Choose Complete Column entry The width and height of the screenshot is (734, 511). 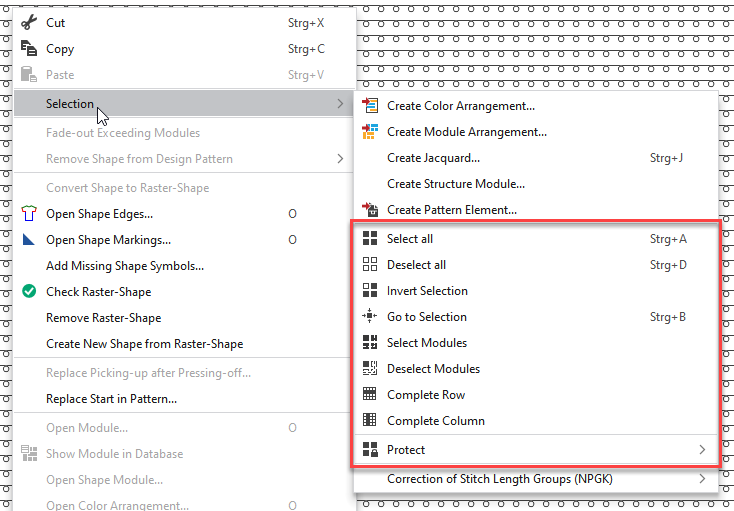point(435,421)
